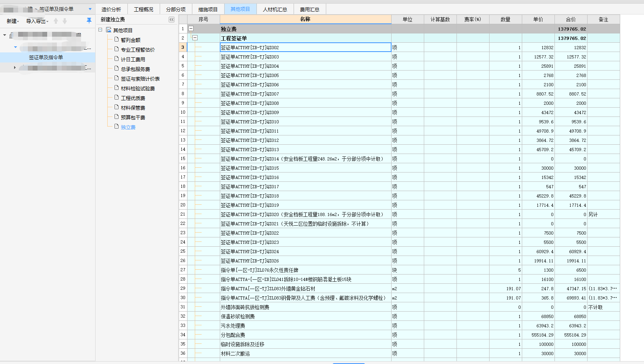The height and width of the screenshot is (364, 644).
Task: Select the 污水处理费 row name
Action: pos(305,325)
